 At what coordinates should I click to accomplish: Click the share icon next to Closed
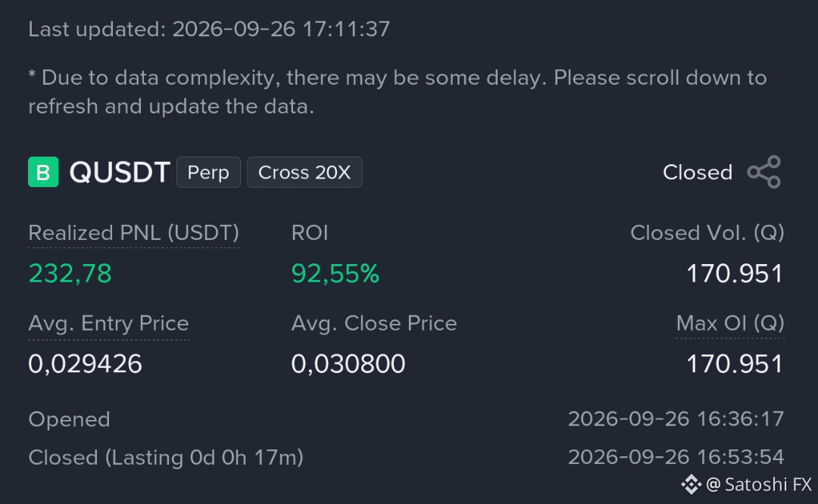coord(763,172)
